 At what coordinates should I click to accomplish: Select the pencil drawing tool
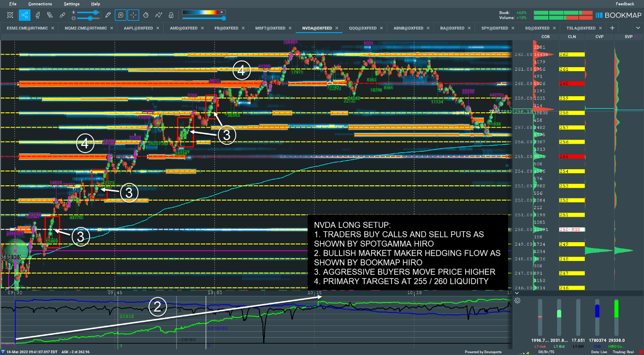click(x=108, y=15)
